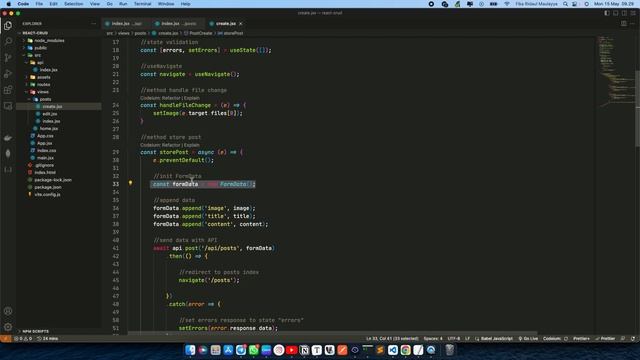
Task: Open the Explorer view in activity bar
Action: click(x=8, y=25)
